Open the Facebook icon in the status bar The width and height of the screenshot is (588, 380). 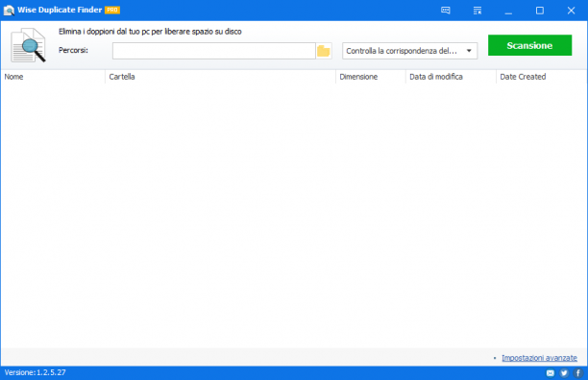click(577, 373)
